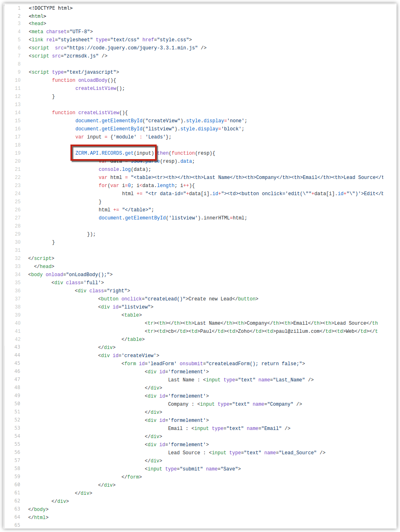Click the onLoadBody function declaration name
The width and height of the screenshot is (400, 532).
(x=93, y=80)
